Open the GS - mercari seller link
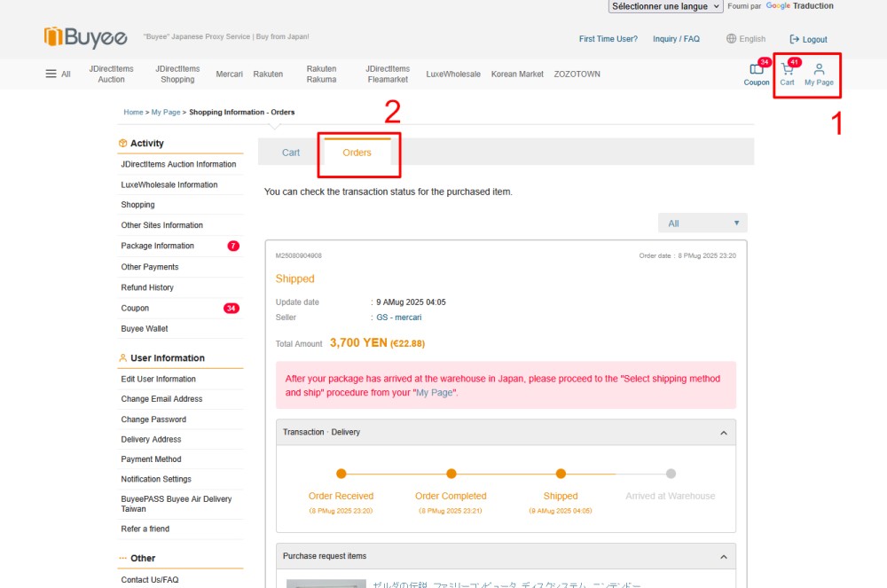Image resolution: width=887 pixels, height=588 pixels. [399, 318]
